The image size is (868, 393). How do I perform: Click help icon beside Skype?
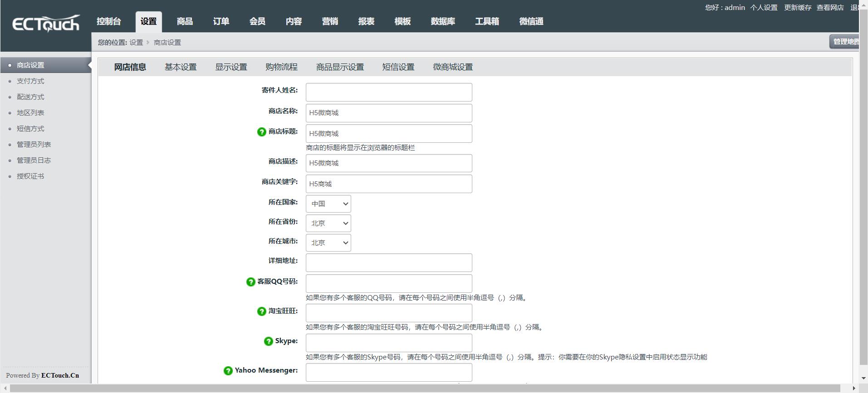pos(269,341)
